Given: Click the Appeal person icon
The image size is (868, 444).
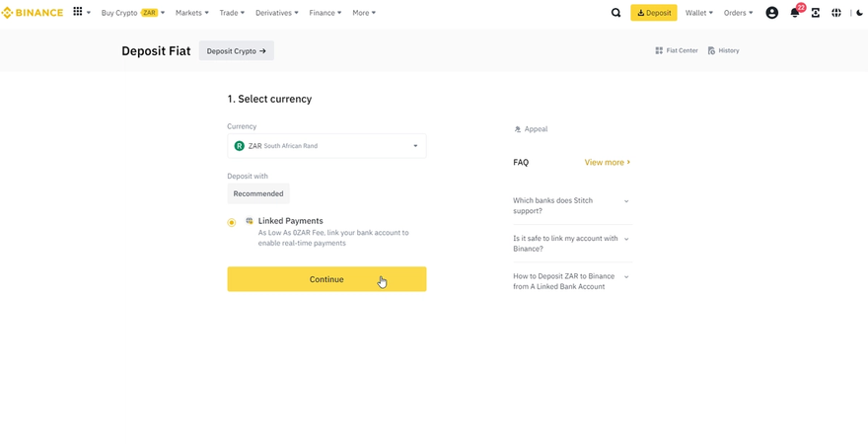Looking at the screenshot, I should click(x=518, y=129).
